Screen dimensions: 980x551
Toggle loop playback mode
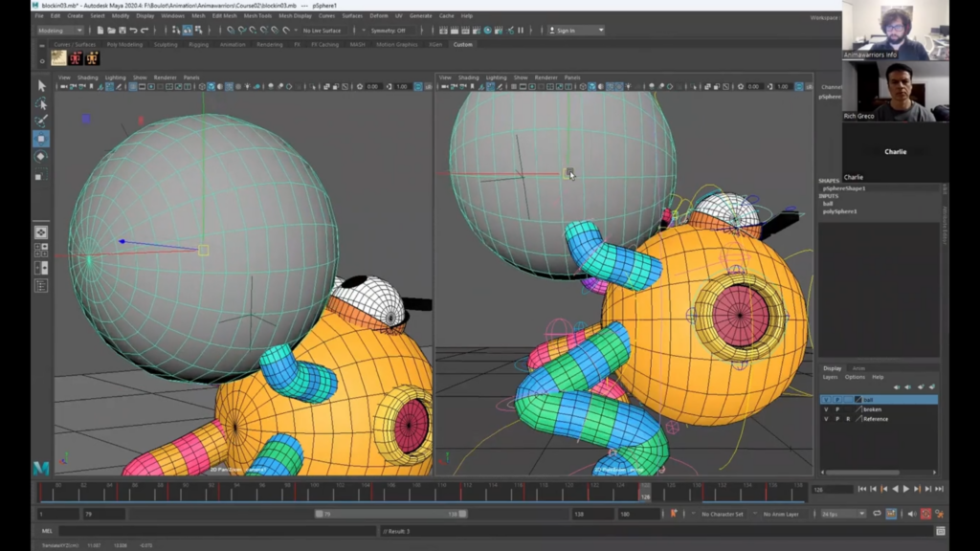(x=877, y=514)
